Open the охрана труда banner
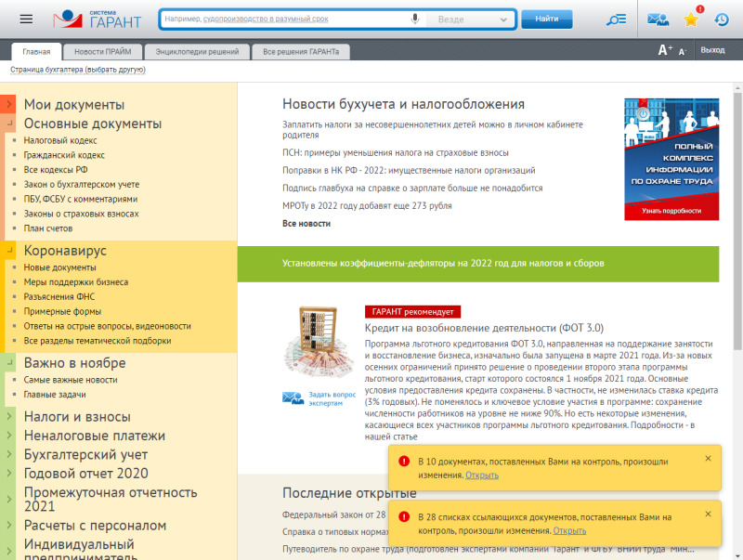The image size is (743, 560). (671, 159)
